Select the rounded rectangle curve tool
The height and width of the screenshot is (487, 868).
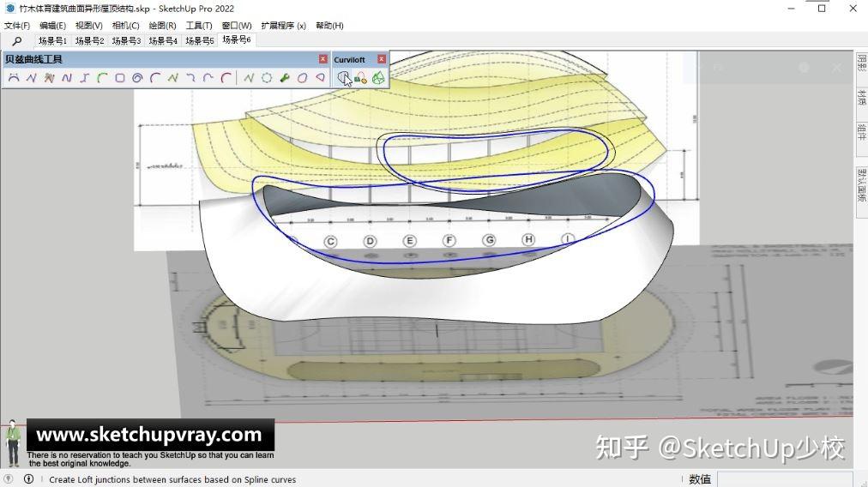click(x=120, y=78)
